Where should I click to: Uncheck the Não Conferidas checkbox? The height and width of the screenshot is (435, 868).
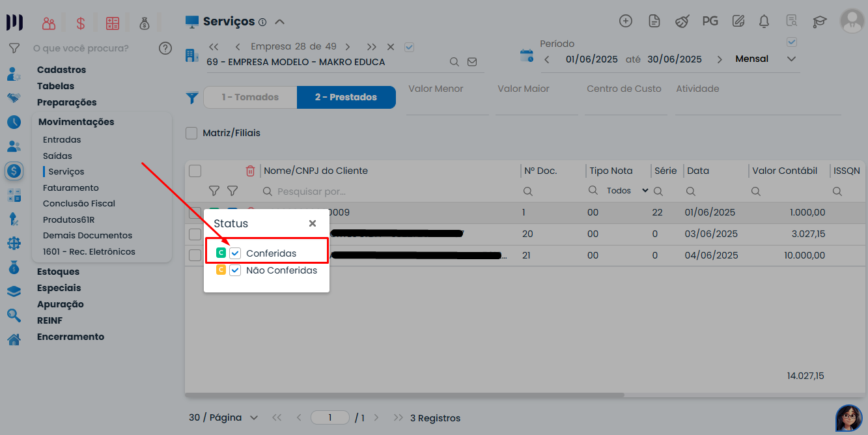[235, 270]
